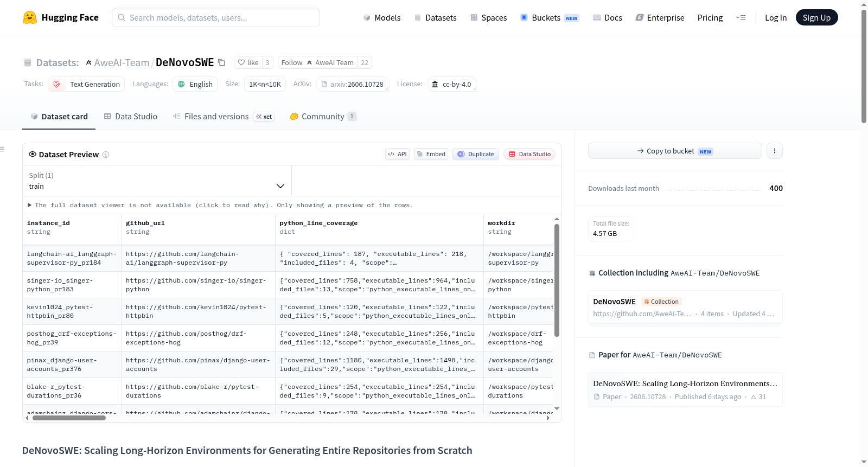
Task: Upvote the paper using triangle icon
Action: pos(754,397)
